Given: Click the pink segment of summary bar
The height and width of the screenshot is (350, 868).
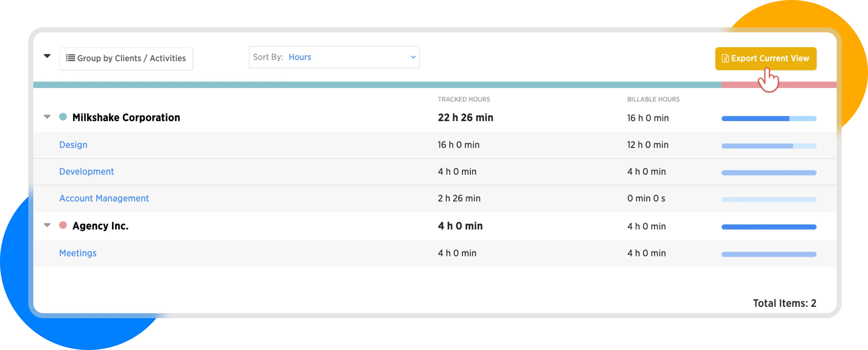Looking at the screenshot, I should pyautogui.click(x=809, y=85).
